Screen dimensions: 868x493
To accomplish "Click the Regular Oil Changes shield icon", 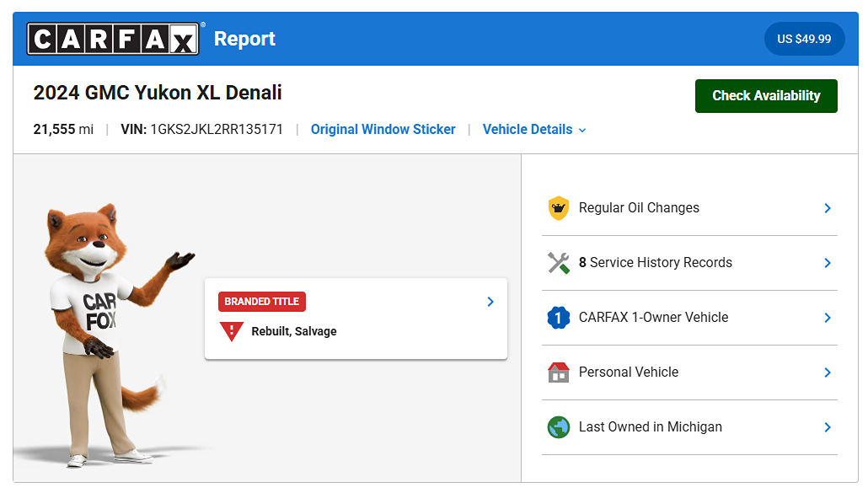I will 559,208.
